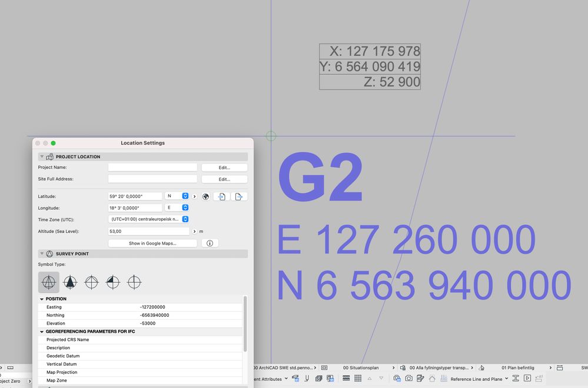Click the Project Name field
Screen dimensions: 588x388
(152, 167)
